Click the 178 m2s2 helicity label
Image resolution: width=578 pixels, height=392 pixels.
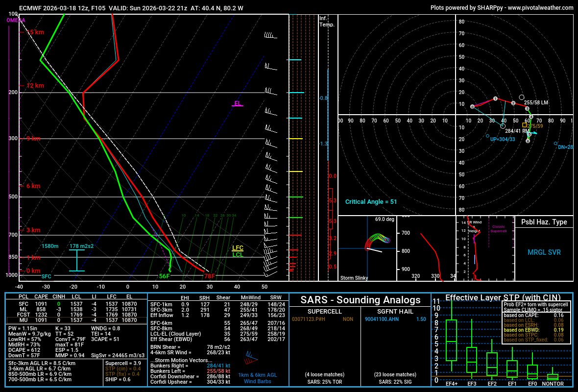[81, 246]
